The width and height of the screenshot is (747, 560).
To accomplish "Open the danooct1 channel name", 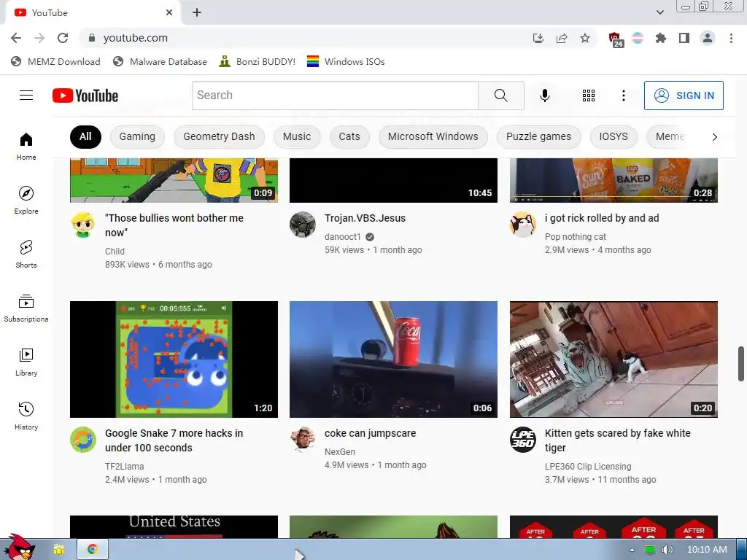I will click(x=343, y=237).
